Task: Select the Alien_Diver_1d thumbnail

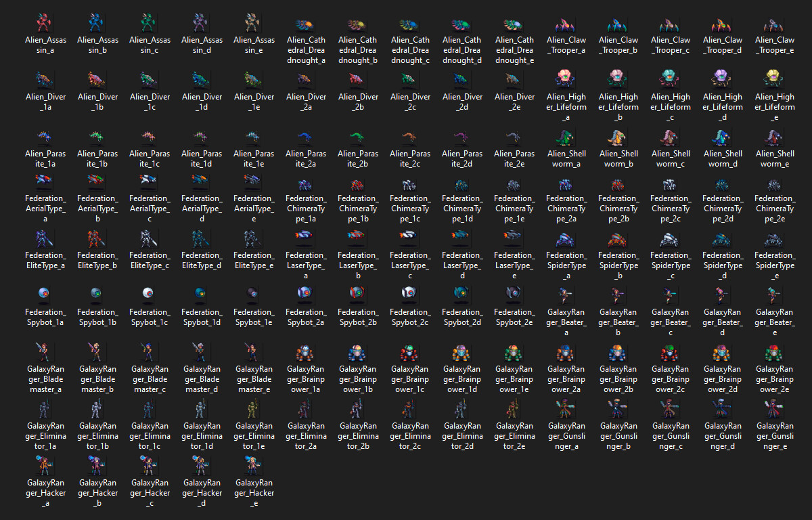Action: tap(202, 79)
